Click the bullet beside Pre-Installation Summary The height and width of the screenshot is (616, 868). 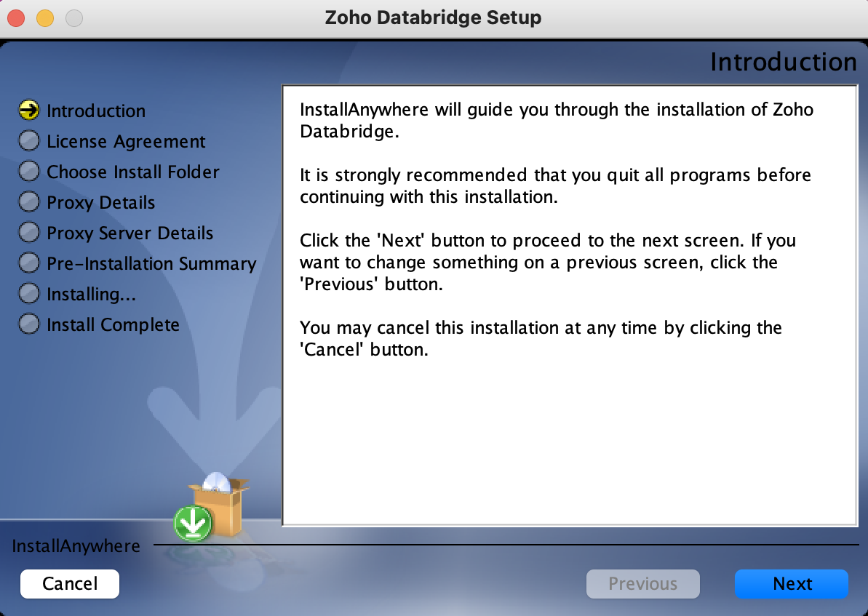(x=29, y=263)
